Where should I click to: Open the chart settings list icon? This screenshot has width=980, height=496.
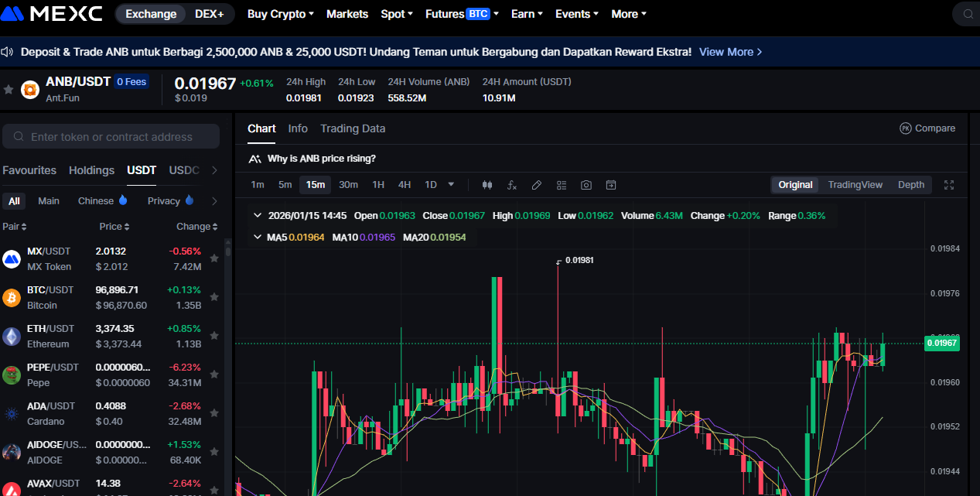coord(562,185)
